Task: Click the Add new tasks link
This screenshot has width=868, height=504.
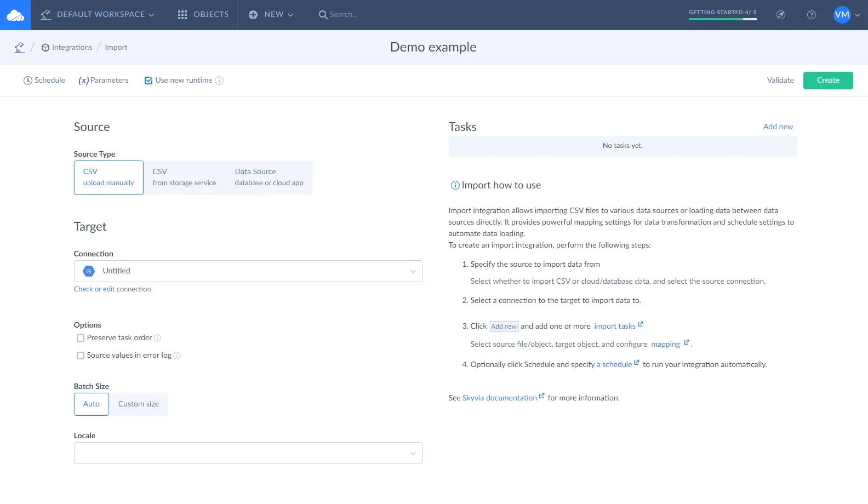Action: (x=778, y=127)
